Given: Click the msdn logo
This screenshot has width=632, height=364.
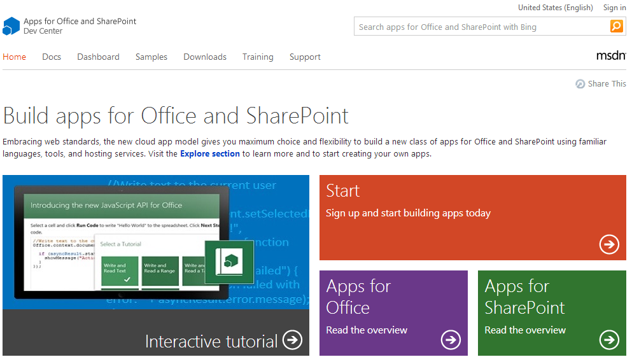Looking at the screenshot, I should 610,55.
